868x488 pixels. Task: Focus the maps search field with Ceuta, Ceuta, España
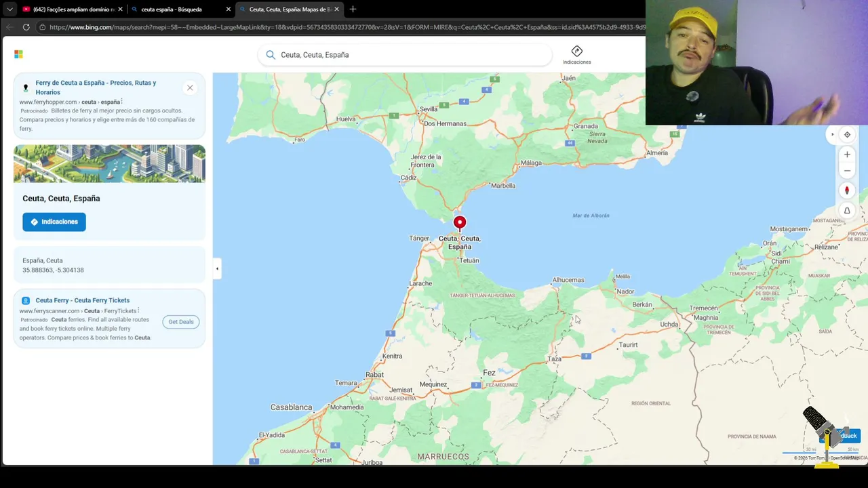pos(405,55)
